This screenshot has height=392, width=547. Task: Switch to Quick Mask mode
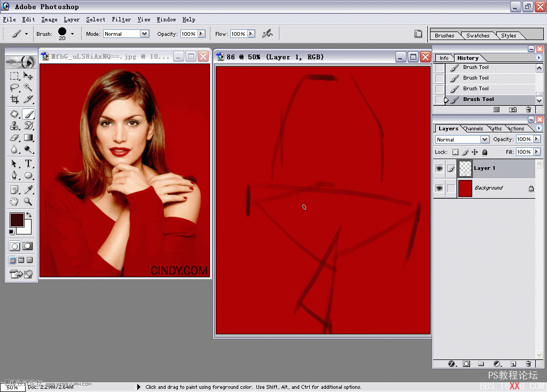(x=28, y=246)
